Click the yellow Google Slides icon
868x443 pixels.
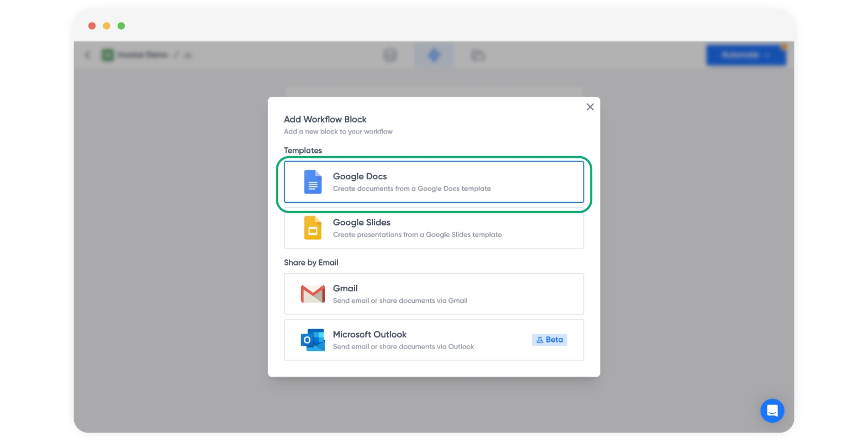pyautogui.click(x=313, y=228)
